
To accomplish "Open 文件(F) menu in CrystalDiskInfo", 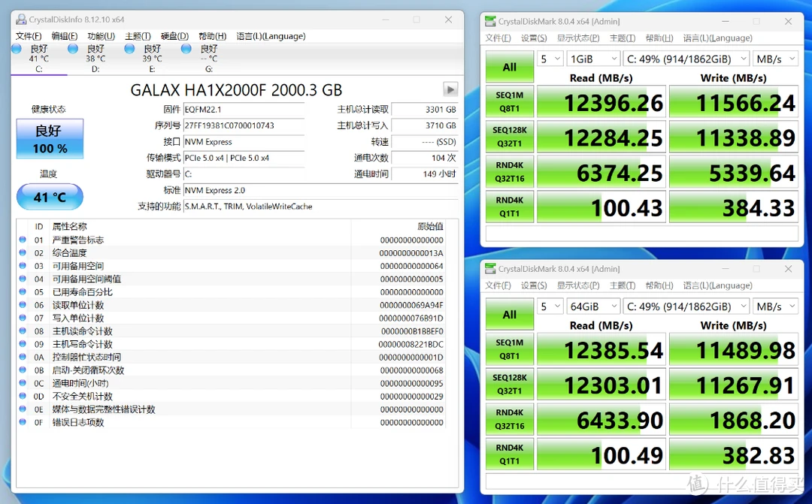I will tap(29, 36).
